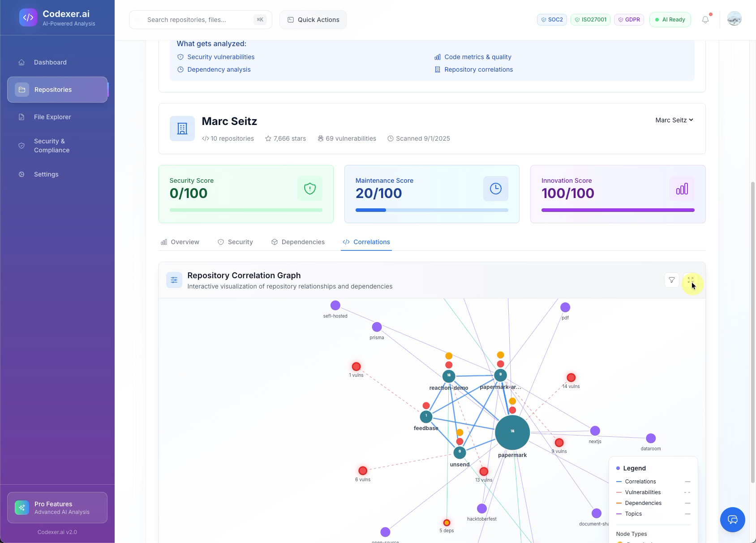Viewport: 756px width, 543px height.
Task: Open the filter icon on the correlation graph
Action: [672, 280]
